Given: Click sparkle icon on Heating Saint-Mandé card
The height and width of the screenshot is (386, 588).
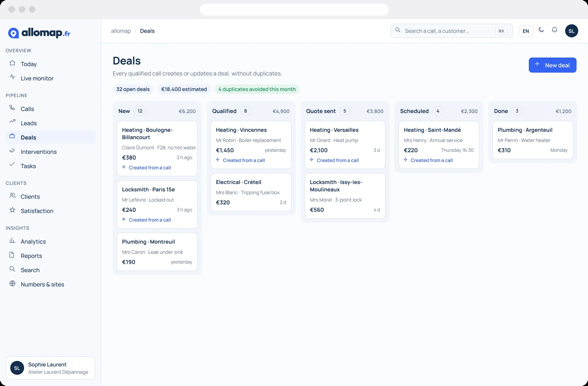Looking at the screenshot, I should tap(405, 160).
